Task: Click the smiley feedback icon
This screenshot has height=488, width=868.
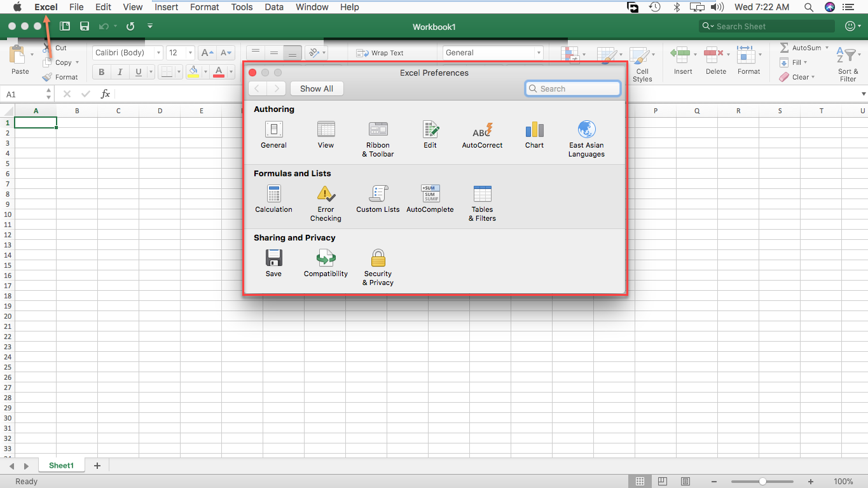Action: (x=850, y=26)
